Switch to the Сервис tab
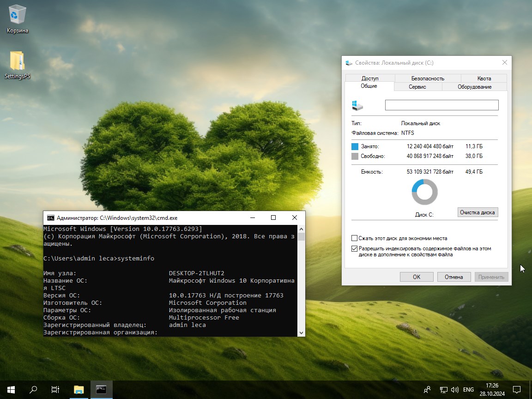Image resolution: width=532 pixels, height=399 pixels. [x=417, y=87]
